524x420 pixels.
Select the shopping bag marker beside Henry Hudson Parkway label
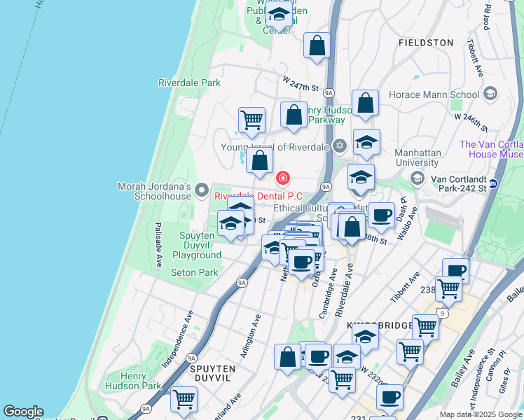click(x=294, y=117)
